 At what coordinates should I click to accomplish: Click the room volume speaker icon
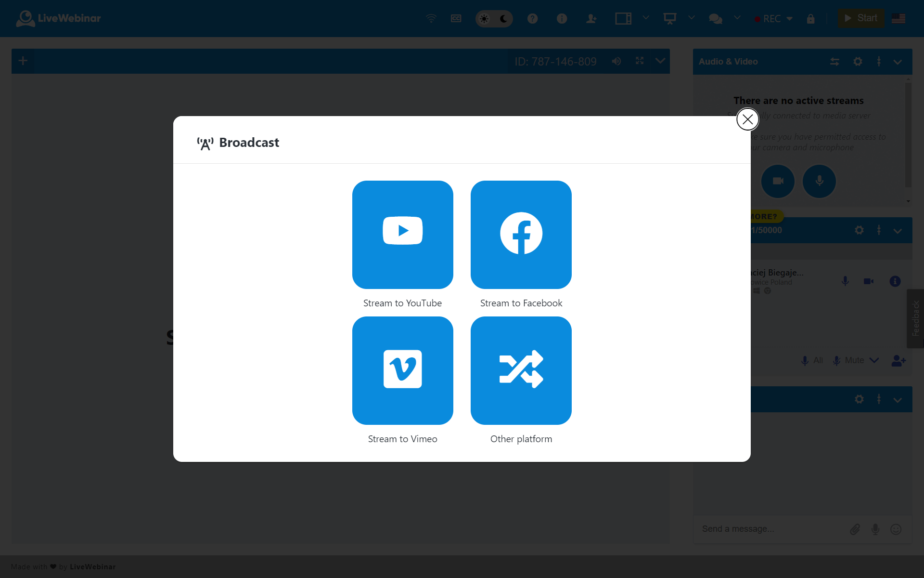coord(616,61)
